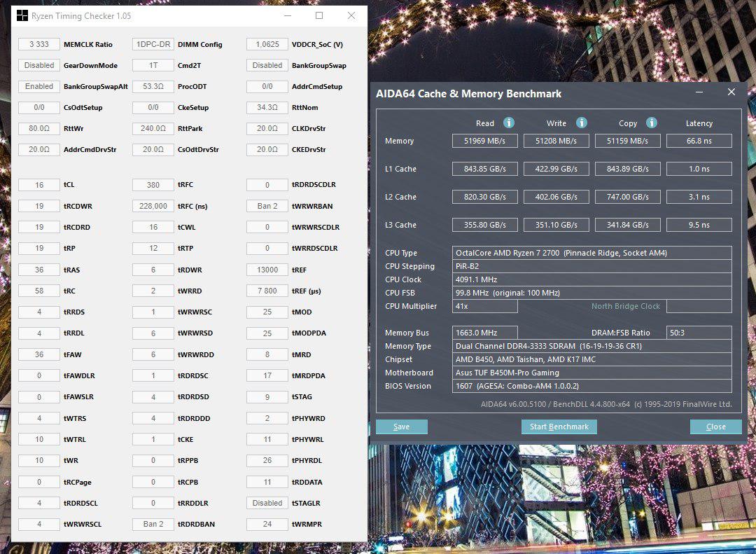Click the tWRWRBAN Ban 2 value
This screenshot has width=756, height=554.
[x=267, y=206]
